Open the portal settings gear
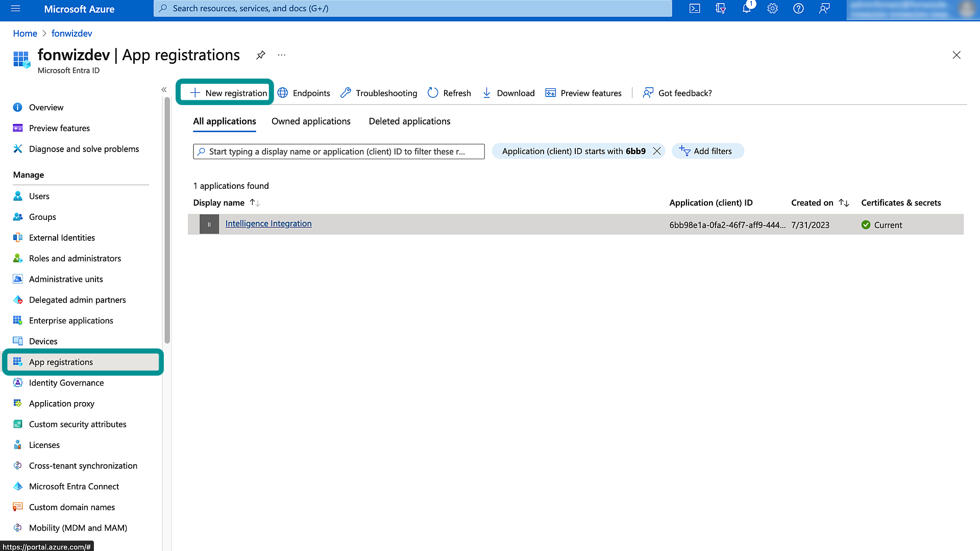 (x=772, y=9)
